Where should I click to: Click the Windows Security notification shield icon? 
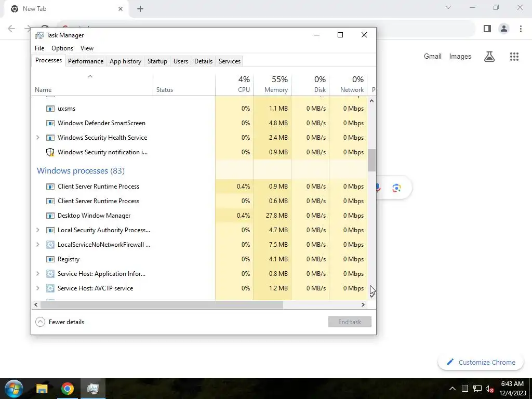coord(50,152)
